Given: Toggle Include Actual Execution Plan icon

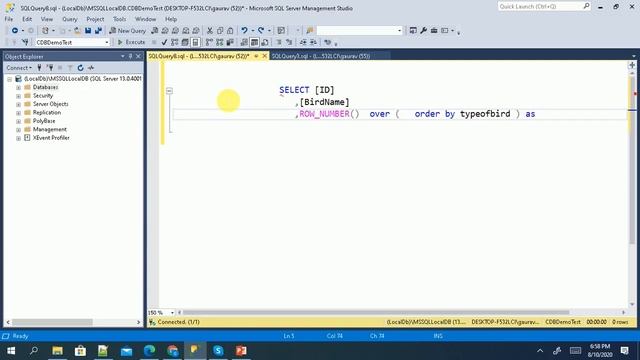Looking at the screenshot, I should click(x=209, y=42).
